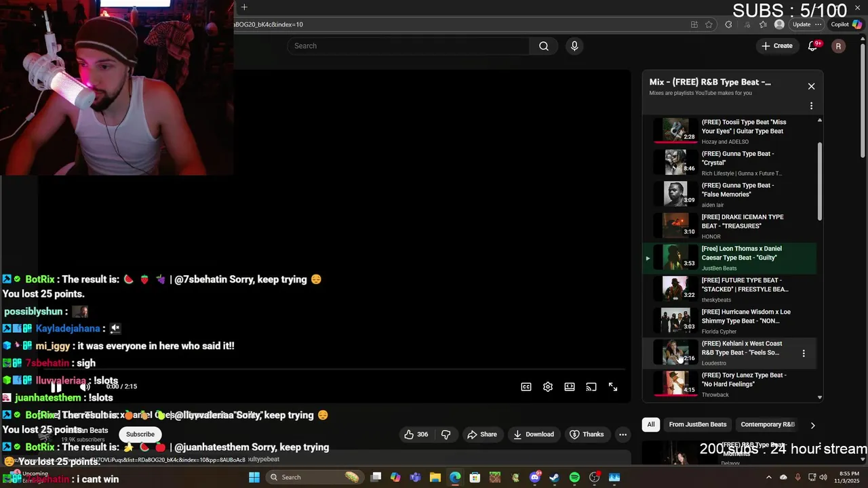
Task: Open Hurricane Wisdom x Loe Shimmy thumbnail
Action: tap(675, 321)
